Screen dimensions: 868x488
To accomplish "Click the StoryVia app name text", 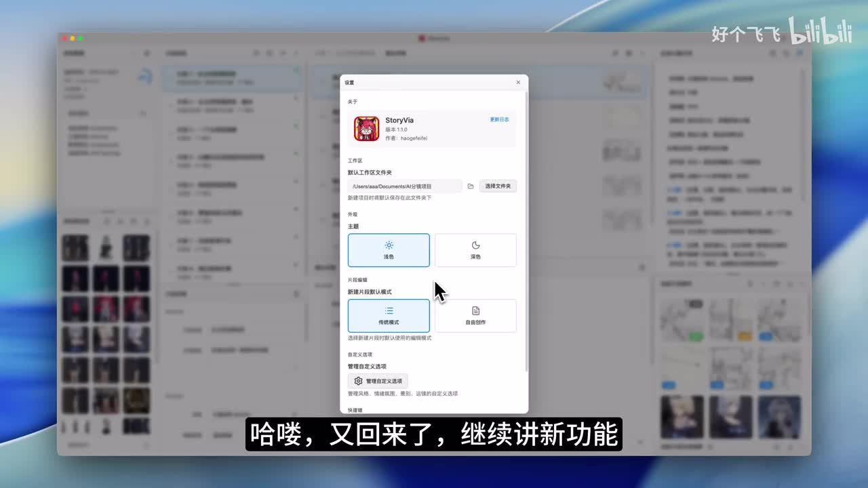I will [399, 120].
